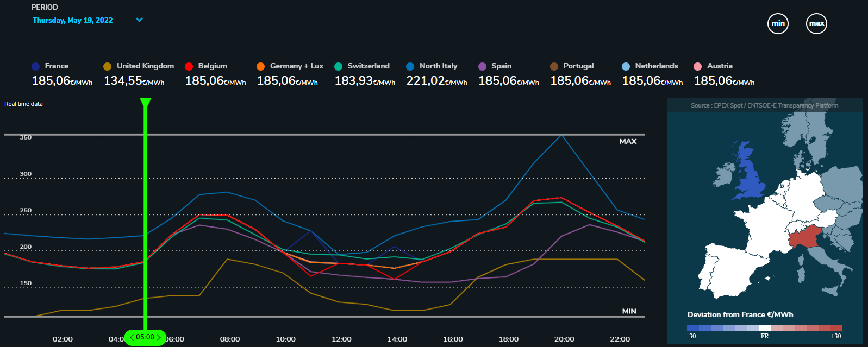Click the Deviation from France €/MWh heading
Screen dimensions: 868x347
tap(740, 314)
